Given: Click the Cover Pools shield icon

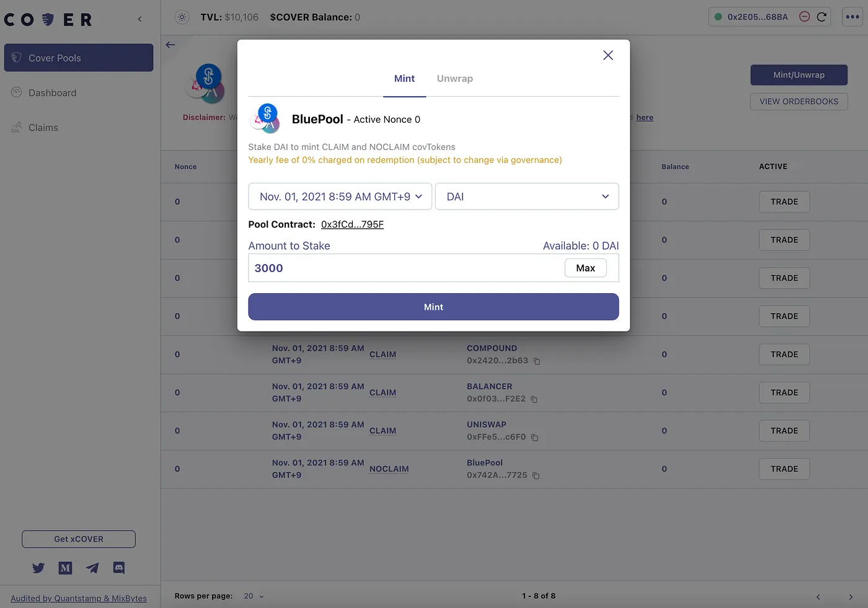Looking at the screenshot, I should [x=16, y=58].
